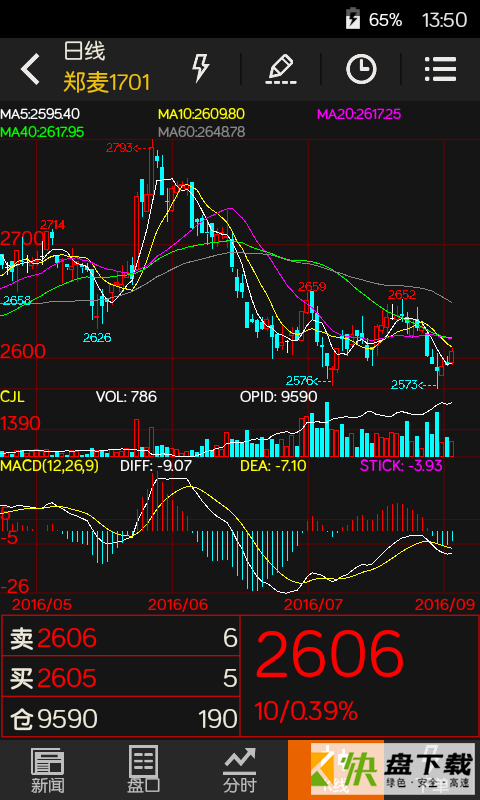Switch to the 盘口 order book tab
The height and width of the screenshot is (800, 480).
coord(144,770)
